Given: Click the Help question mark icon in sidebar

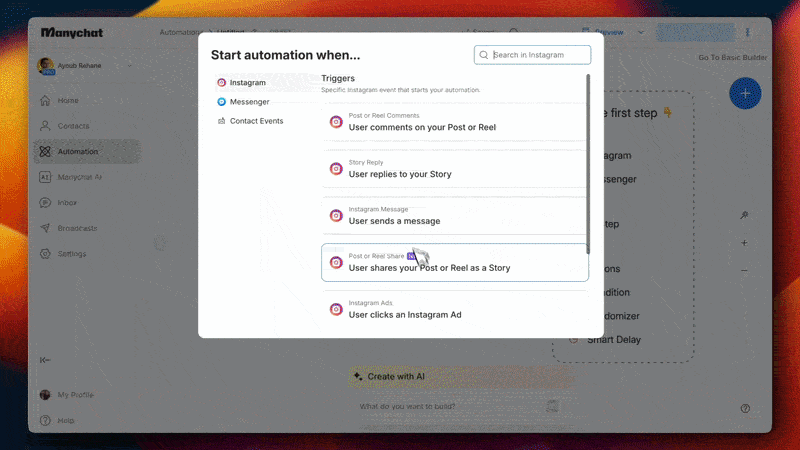Looking at the screenshot, I should [x=45, y=420].
